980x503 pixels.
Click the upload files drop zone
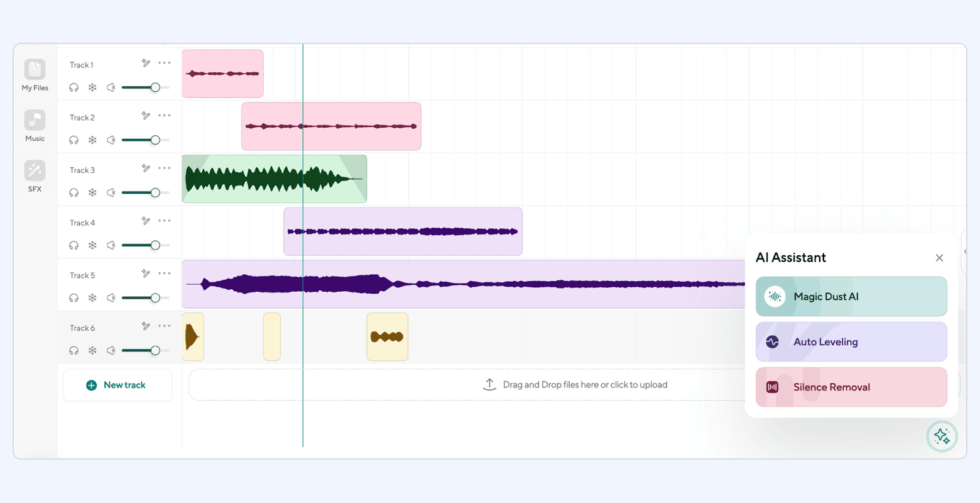click(x=576, y=384)
